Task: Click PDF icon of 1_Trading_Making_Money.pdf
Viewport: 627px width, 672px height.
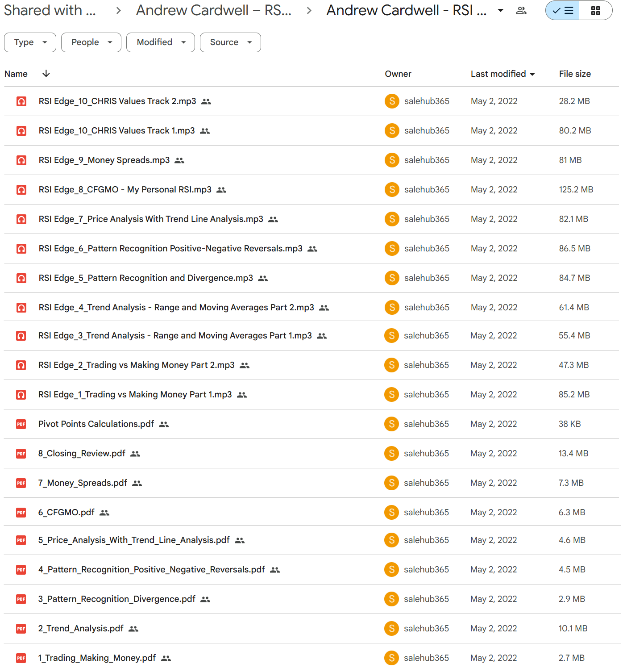Action: point(21,658)
